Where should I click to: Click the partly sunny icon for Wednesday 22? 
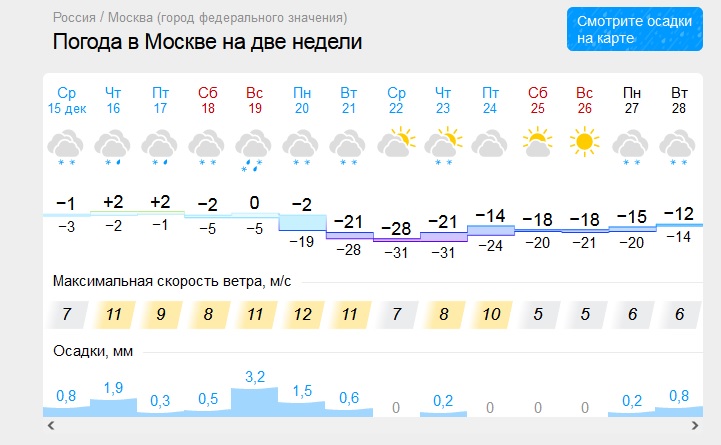[397, 143]
